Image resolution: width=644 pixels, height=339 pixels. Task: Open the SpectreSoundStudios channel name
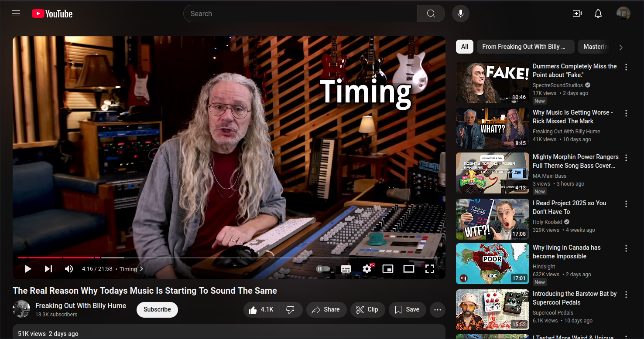[x=558, y=85]
